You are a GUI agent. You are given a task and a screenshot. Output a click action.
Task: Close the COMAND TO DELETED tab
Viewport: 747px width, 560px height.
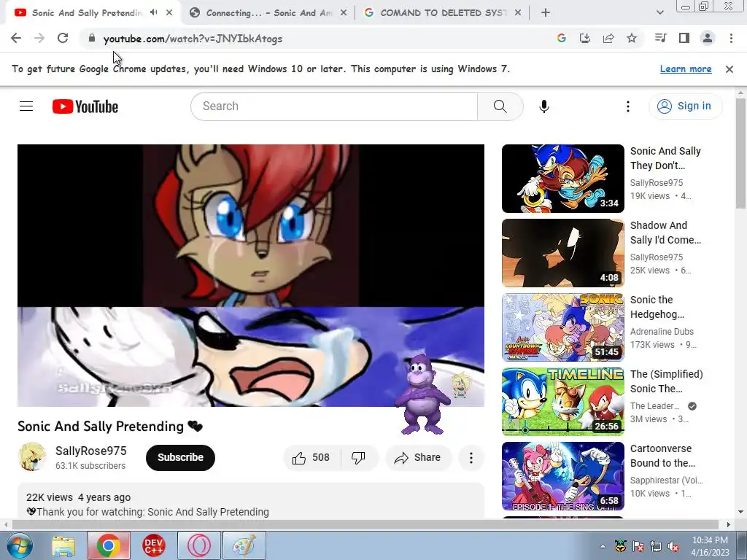tap(518, 13)
